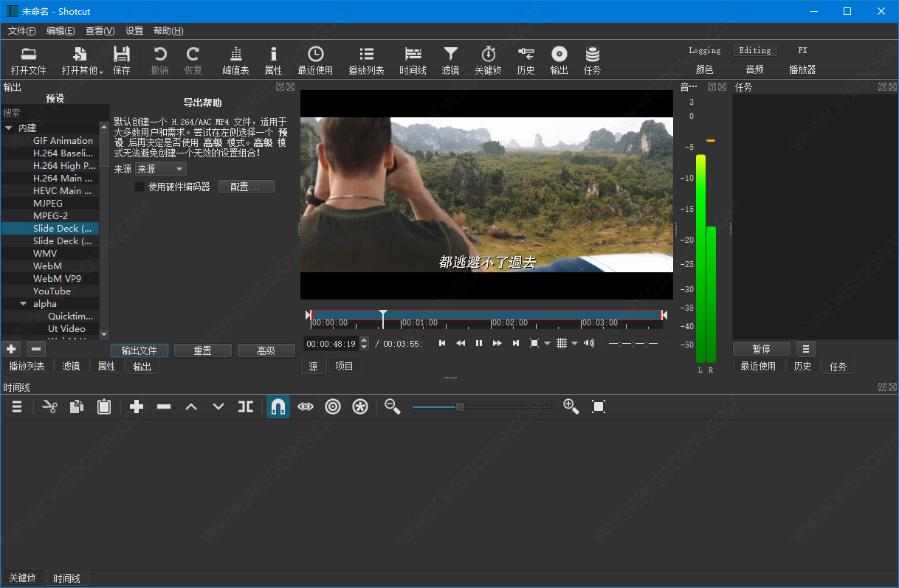Collapse the 内建 preset tree group

click(9, 128)
